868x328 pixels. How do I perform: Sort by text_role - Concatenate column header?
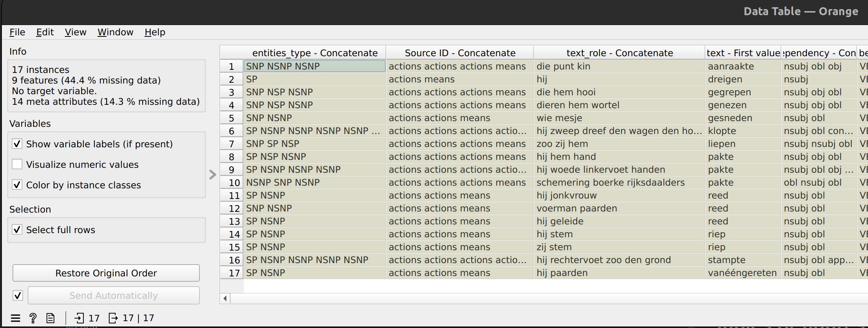(x=620, y=53)
